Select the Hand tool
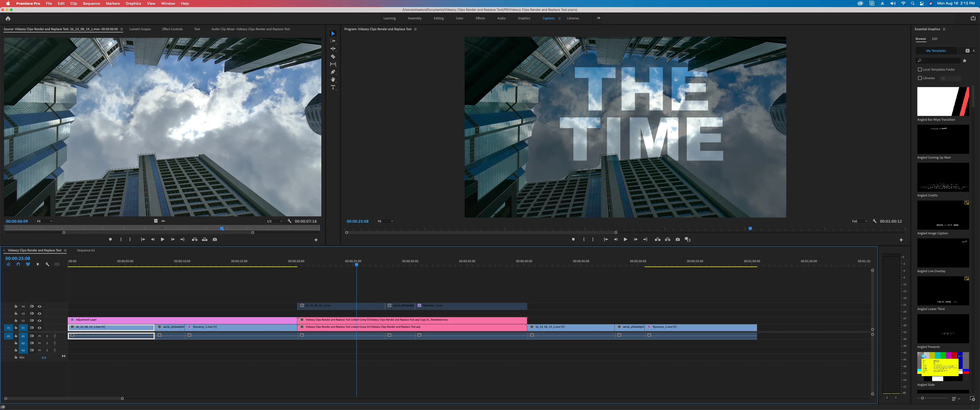Viewport: 980px width, 410px height. click(x=333, y=79)
